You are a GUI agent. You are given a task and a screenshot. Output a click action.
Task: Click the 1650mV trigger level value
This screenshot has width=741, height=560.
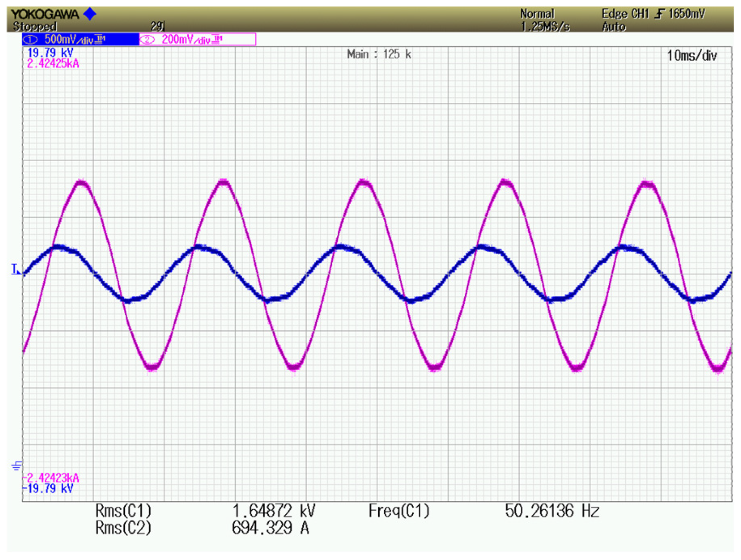[687, 14]
